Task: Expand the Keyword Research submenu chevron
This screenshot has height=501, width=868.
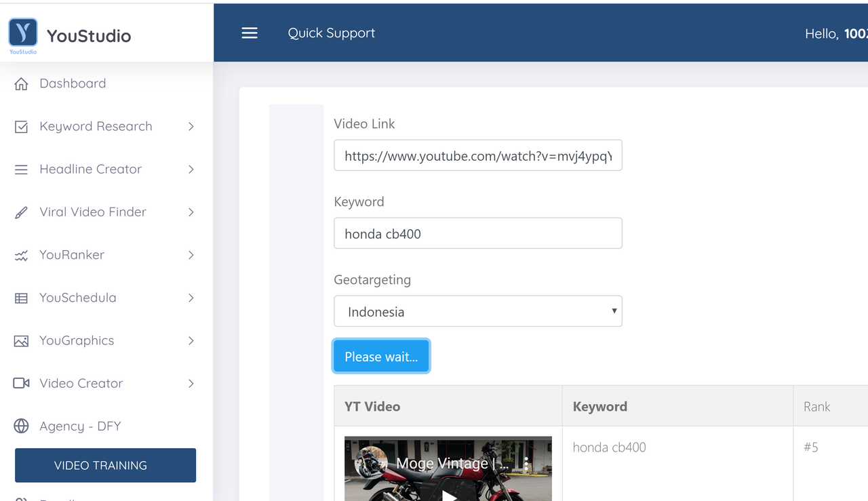Action: click(191, 127)
